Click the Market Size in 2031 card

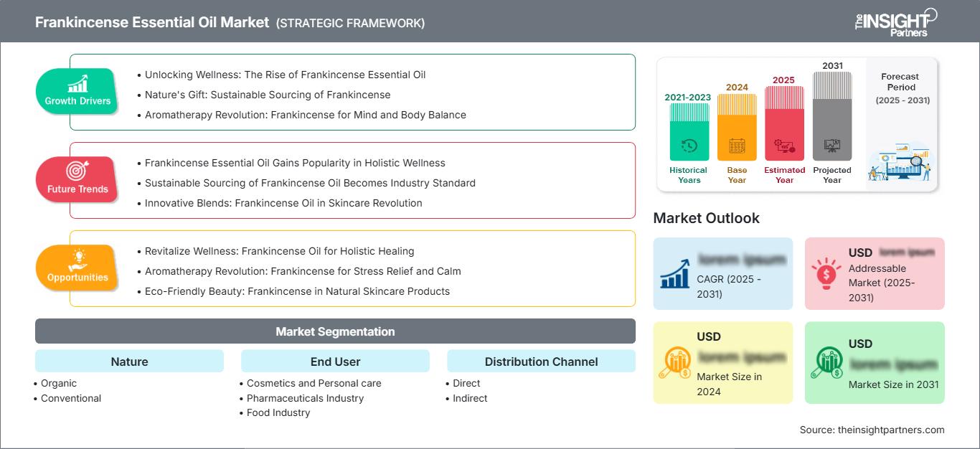tap(875, 362)
